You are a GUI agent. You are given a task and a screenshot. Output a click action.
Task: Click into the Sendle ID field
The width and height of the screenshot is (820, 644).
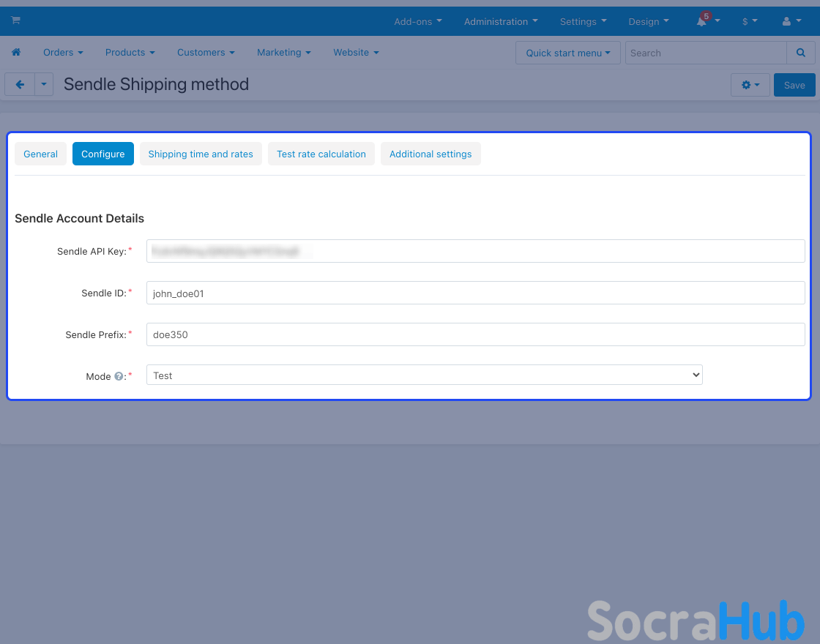click(x=475, y=293)
